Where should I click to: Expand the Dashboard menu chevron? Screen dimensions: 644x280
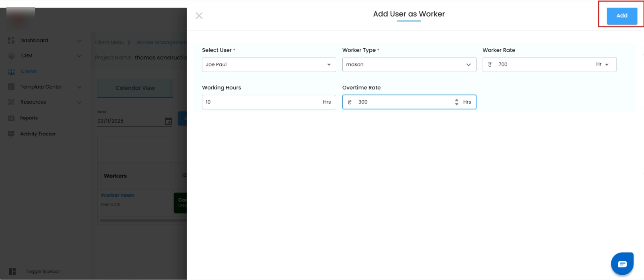pos(79,41)
